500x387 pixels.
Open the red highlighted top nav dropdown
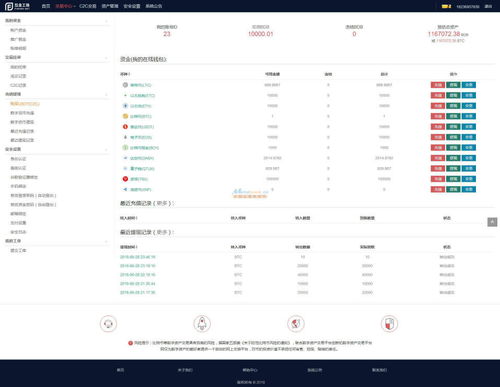(x=65, y=6)
